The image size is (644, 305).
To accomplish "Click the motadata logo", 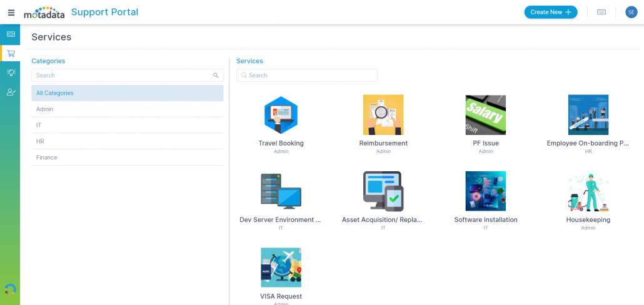I will [44, 12].
